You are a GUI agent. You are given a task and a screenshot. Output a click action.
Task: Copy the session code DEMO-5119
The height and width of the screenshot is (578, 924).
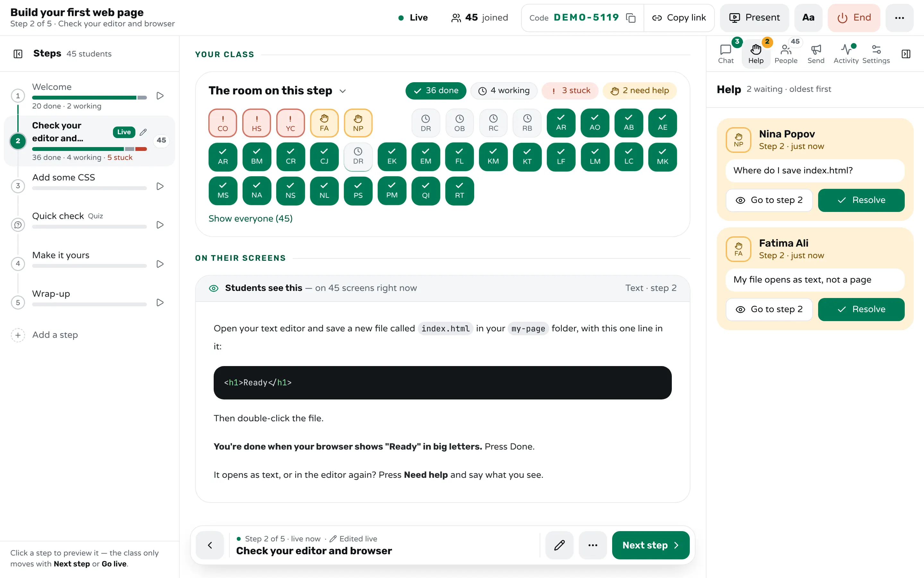(630, 18)
